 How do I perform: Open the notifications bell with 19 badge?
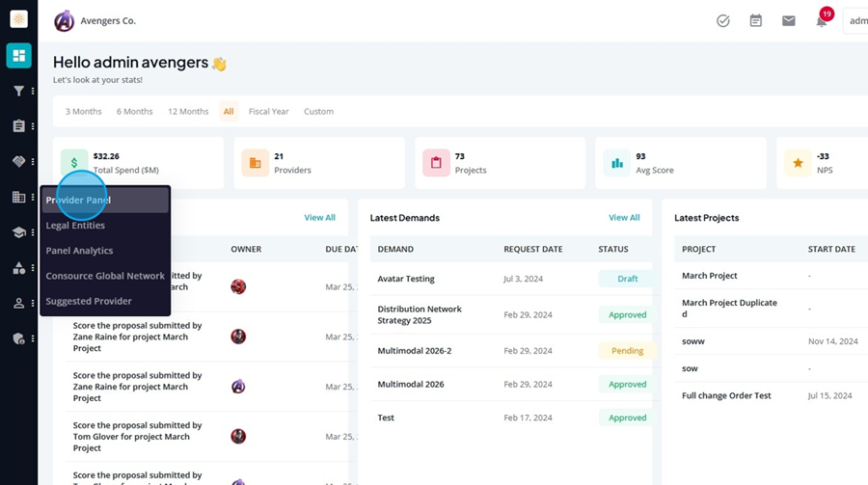click(822, 19)
